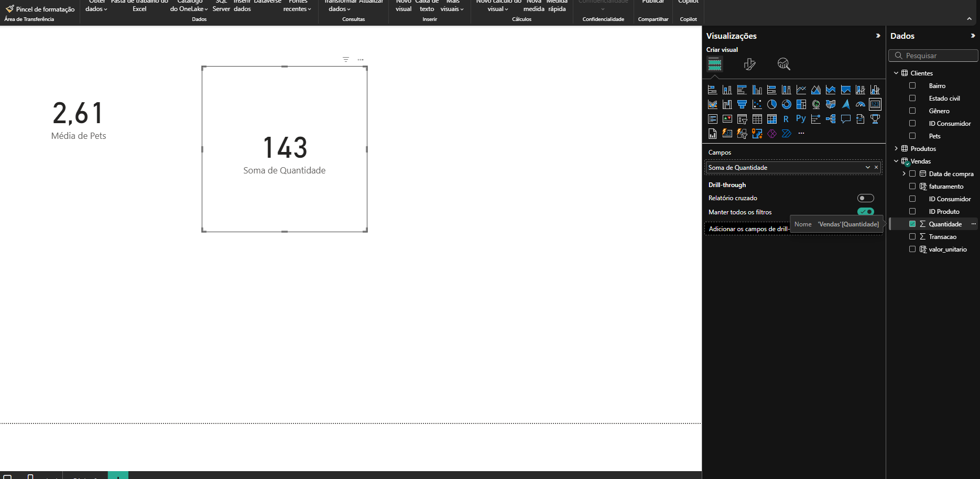
Task: Open the Soma de Quantidade field dropdown
Action: [868, 167]
